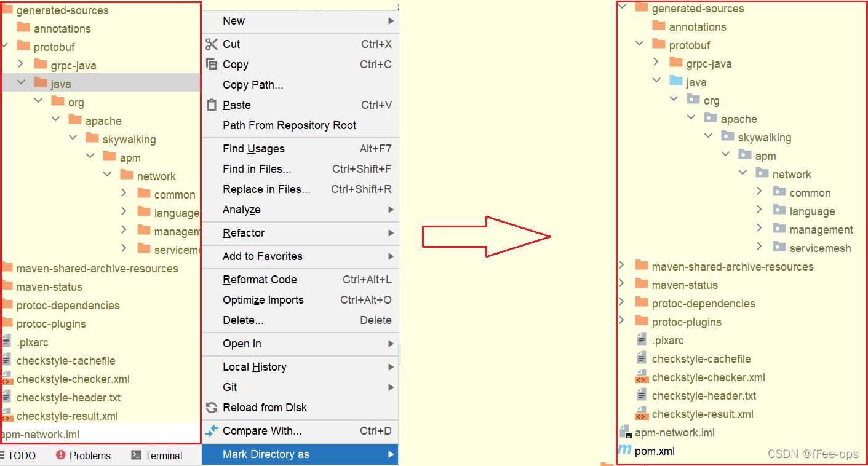868x466 pixels.
Task: Click the Terminal tool window icon
Action: (x=137, y=456)
